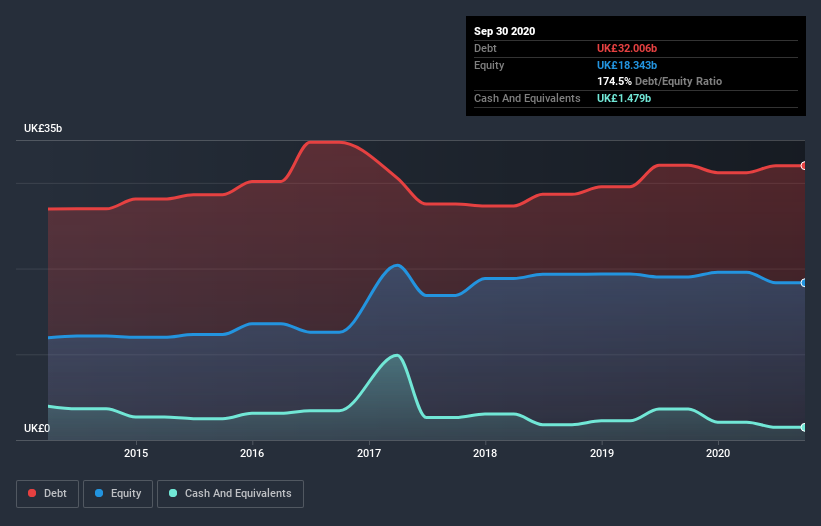
Task: Click the teal Cash endpoint marker
Action: (804, 428)
